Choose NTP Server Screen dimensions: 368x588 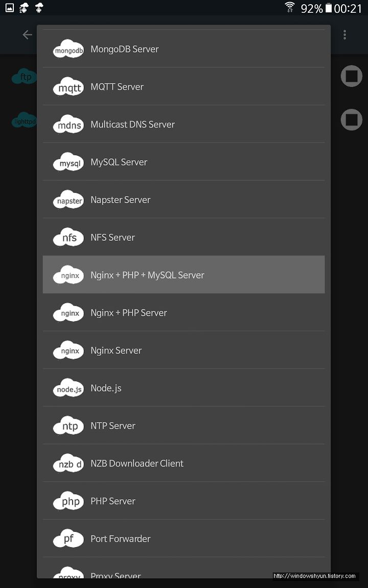[183, 426]
